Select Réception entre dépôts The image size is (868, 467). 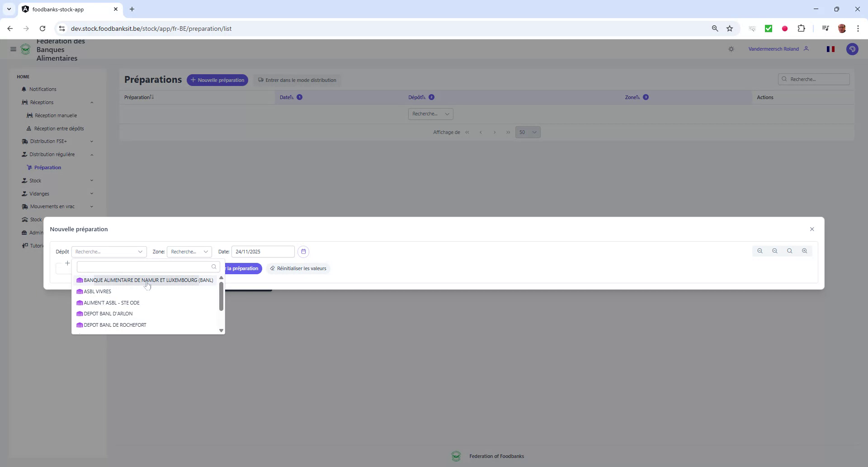click(x=60, y=129)
